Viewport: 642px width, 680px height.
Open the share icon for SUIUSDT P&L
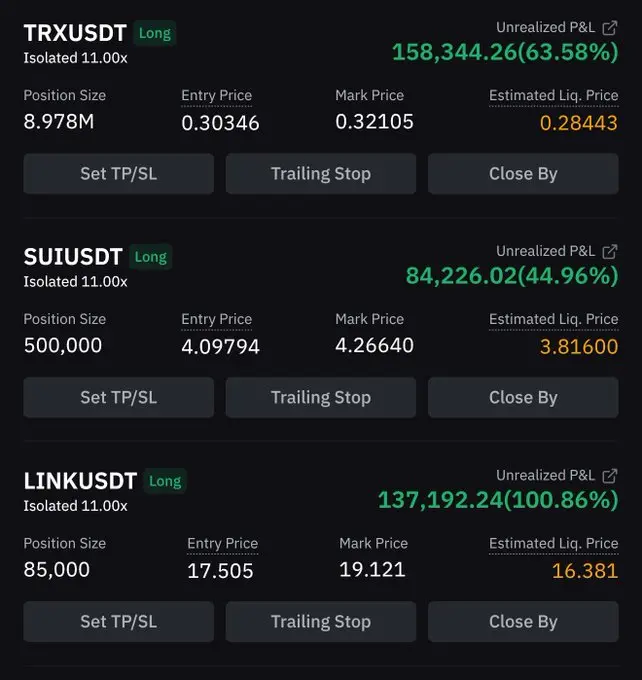coord(609,252)
